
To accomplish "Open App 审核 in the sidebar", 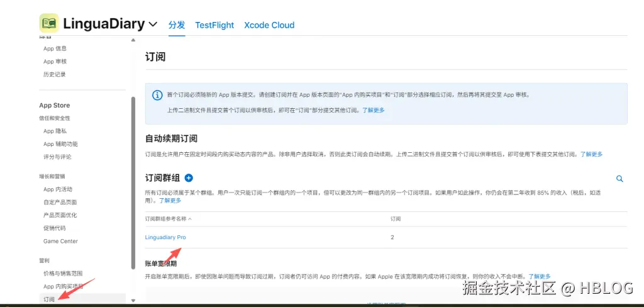I will point(55,61).
